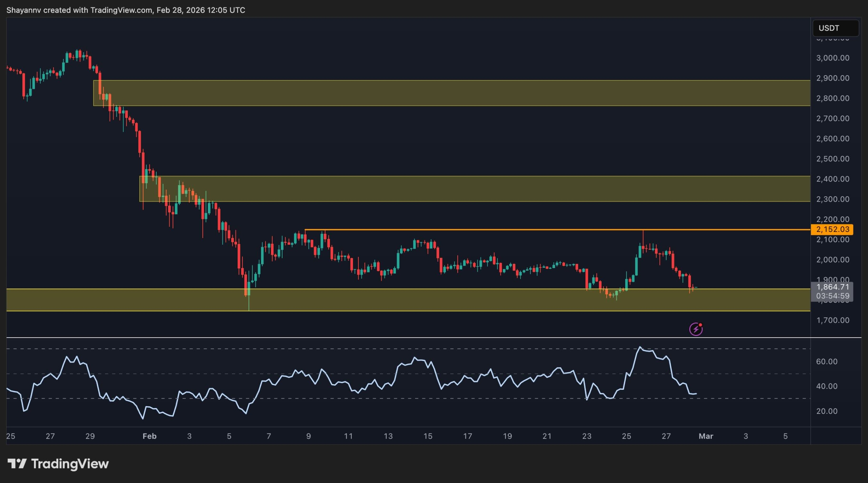Viewport: 868px width, 483px height.
Task: Click the TradingView logo mark
Action: (17, 463)
